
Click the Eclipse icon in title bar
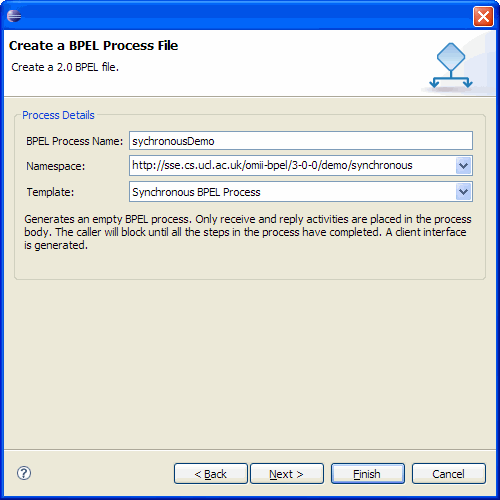click(14, 16)
